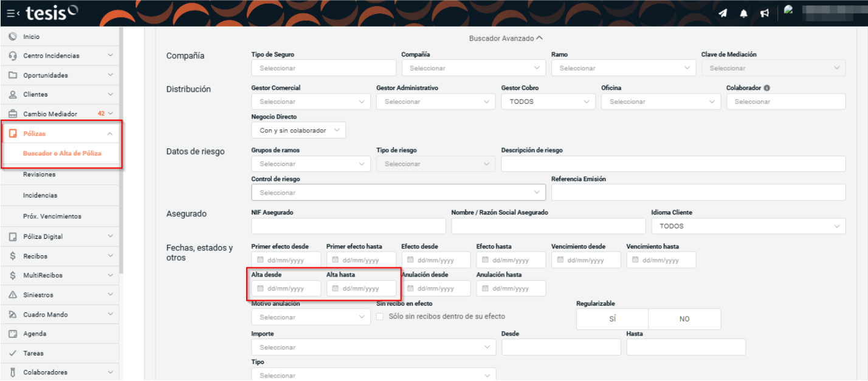Open the Gestor Cobro dropdown showing TODOS
868x381 pixels.
tap(548, 102)
